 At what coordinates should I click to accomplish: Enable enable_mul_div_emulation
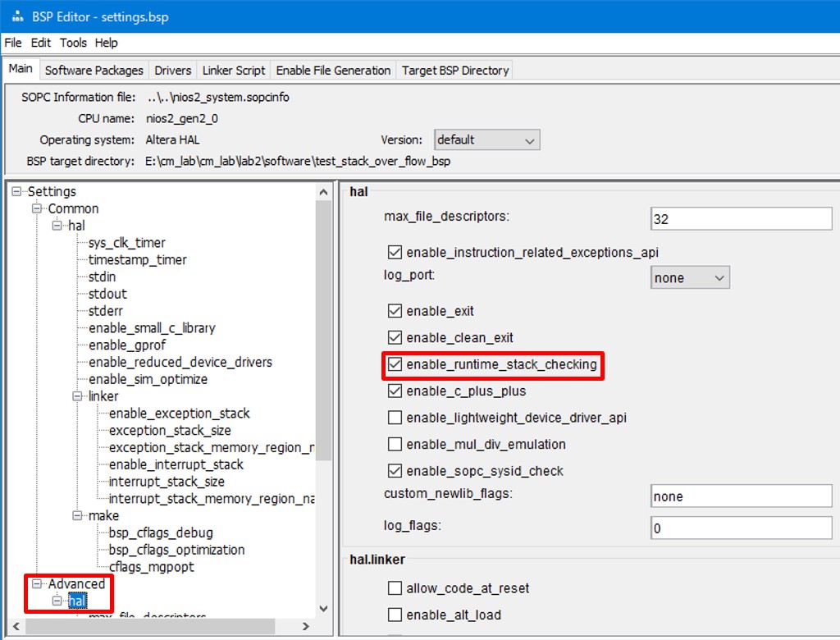[395, 444]
